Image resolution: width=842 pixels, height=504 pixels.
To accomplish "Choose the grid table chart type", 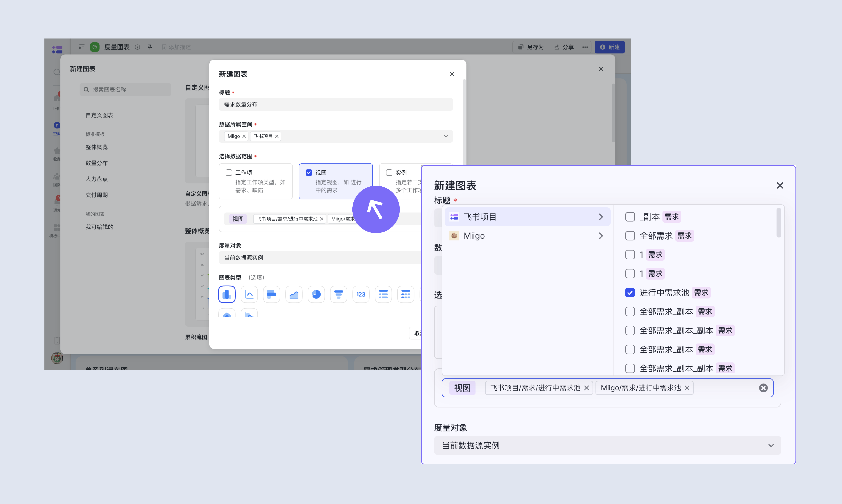I will tap(406, 294).
